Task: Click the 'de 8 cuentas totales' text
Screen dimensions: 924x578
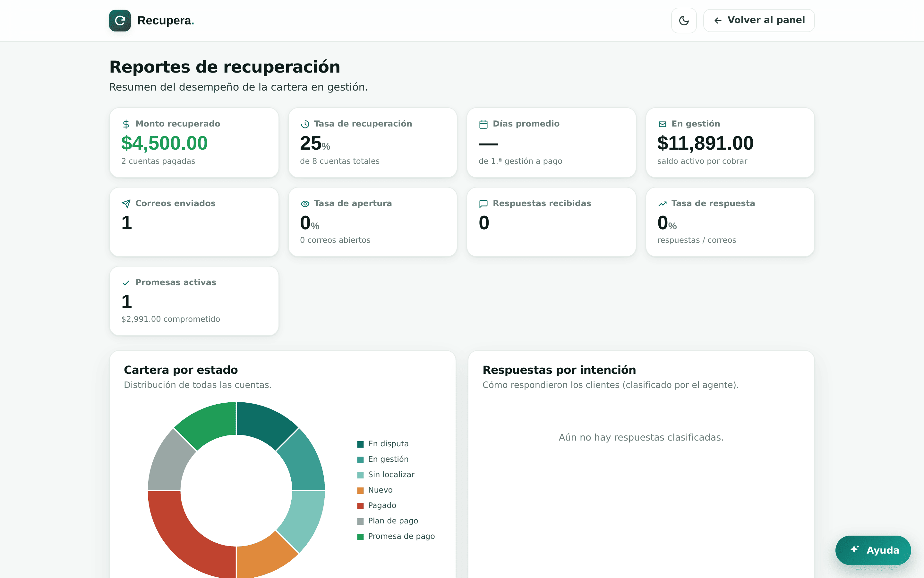Action: [x=340, y=161]
